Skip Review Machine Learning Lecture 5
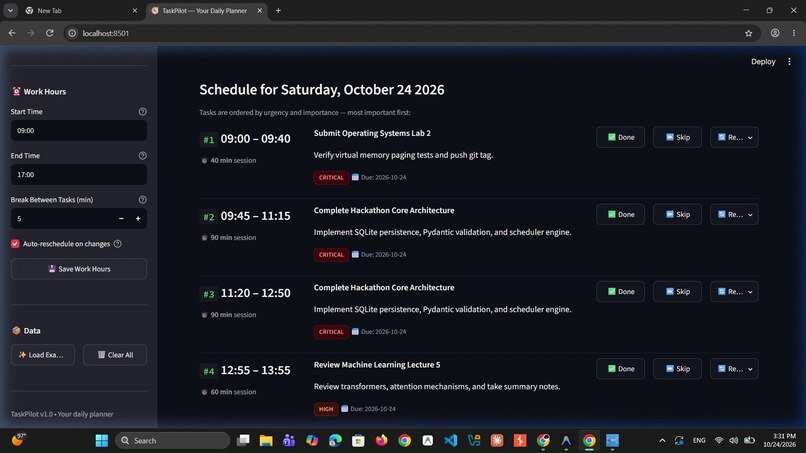This screenshot has width=806, height=453. point(677,369)
